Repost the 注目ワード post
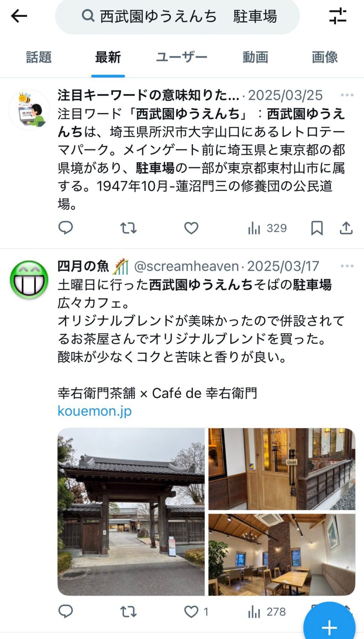 tap(129, 228)
